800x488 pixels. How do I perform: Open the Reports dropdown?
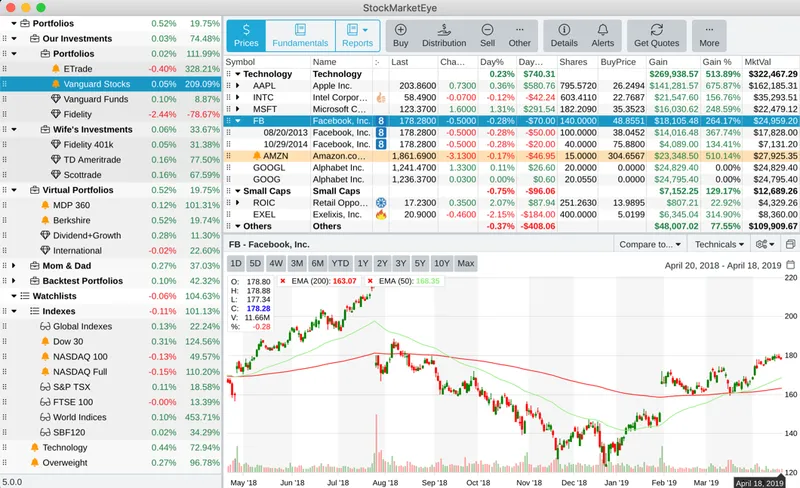[358, 36]
